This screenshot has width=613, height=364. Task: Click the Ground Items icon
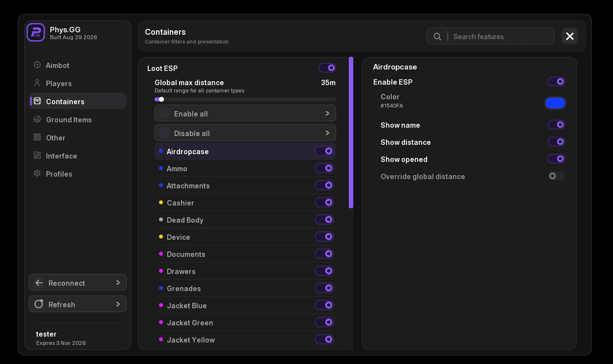tap(37, 119)
